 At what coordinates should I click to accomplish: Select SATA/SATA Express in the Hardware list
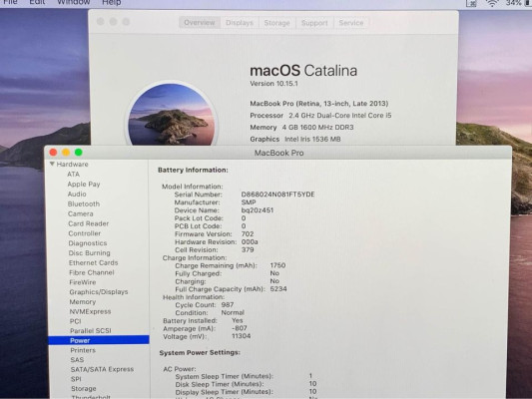[102, 369]
